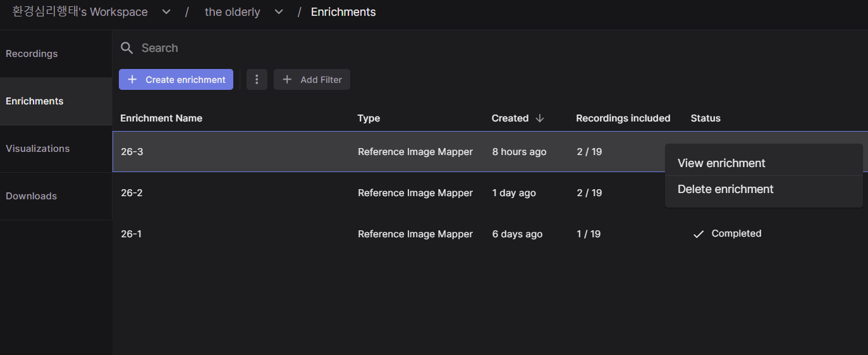Image resolution: width=868 pixels, height=355 pixels.
Task: Click the Completed checkmark icon for 26-1
Action: (699, 234)
